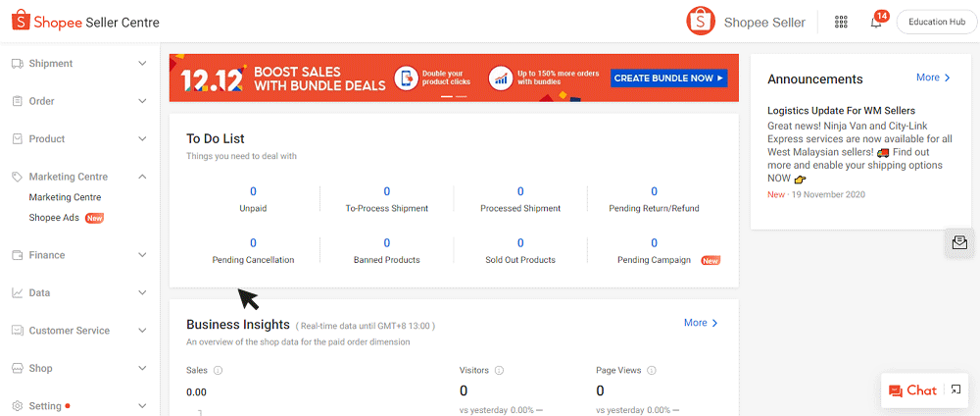Click the info icon beside Sales
The width and height of the screenshot is (980, 416).
[218, 371]
